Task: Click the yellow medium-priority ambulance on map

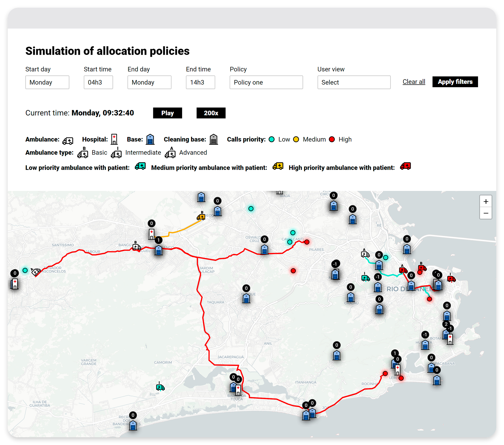Action: pyautogui.click(x=201, y=217)
